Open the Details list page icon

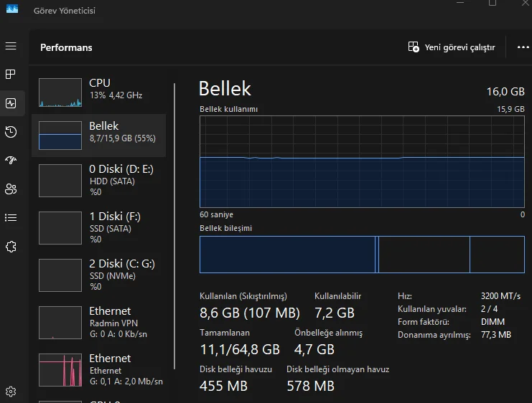[11, 217]
